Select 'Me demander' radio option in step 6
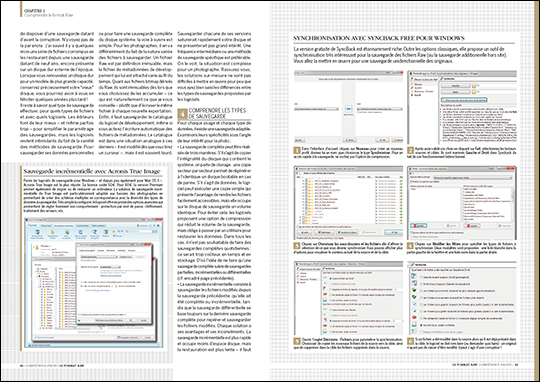Image resolution: width=540 pixels, height=382 pixels. click(422, 318)
